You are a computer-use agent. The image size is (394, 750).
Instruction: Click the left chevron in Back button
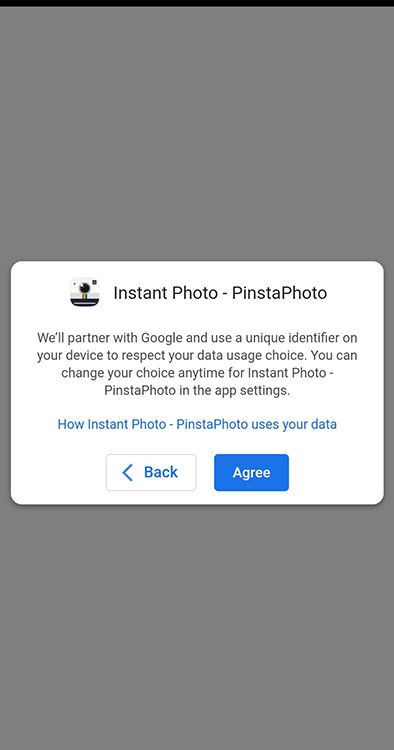127,472
